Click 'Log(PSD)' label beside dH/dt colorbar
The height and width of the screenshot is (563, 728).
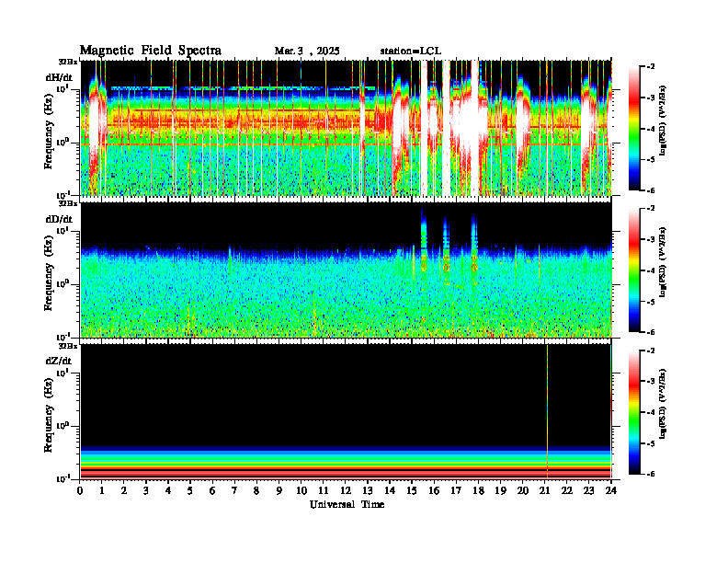point(662,121)
